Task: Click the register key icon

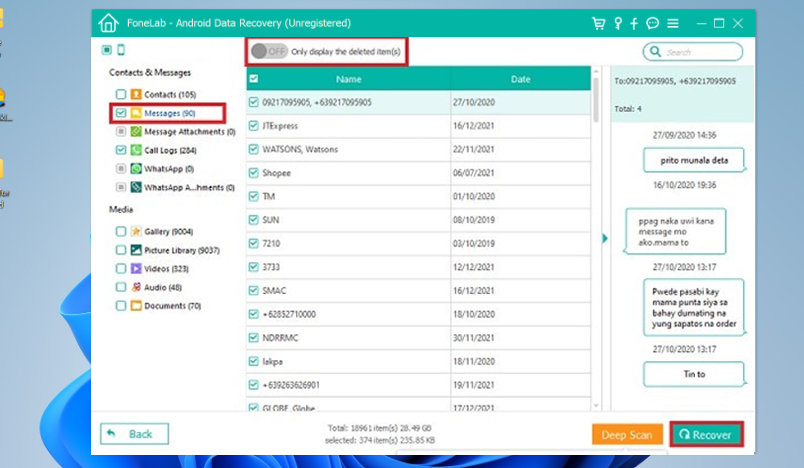Action: [x=618, y=23]
